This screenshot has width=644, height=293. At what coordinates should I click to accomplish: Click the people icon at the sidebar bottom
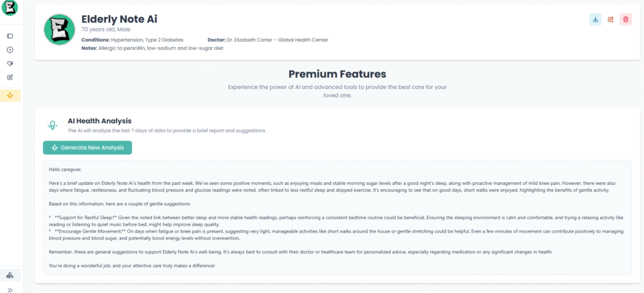pos(10,275)
